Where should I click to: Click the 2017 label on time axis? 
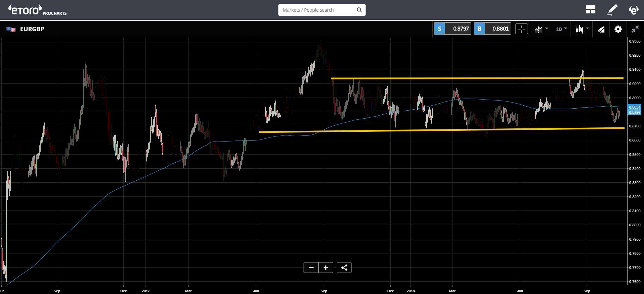[x=146, y=291]
